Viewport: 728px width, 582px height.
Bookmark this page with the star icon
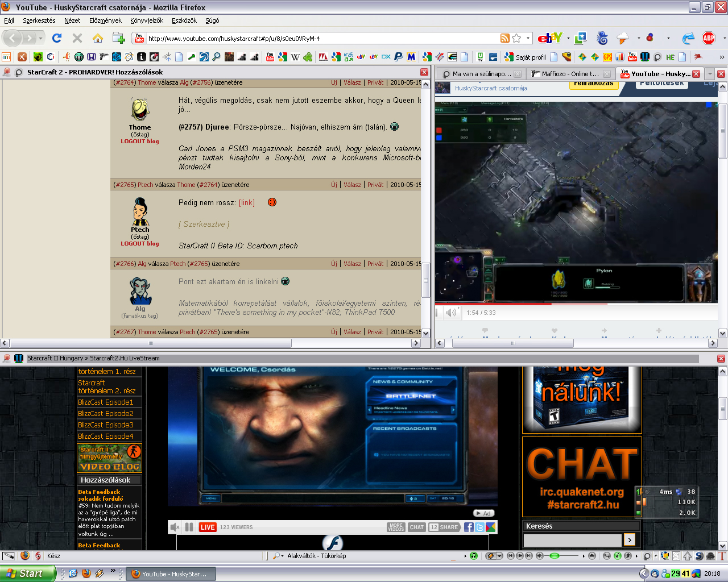point(516,38)
